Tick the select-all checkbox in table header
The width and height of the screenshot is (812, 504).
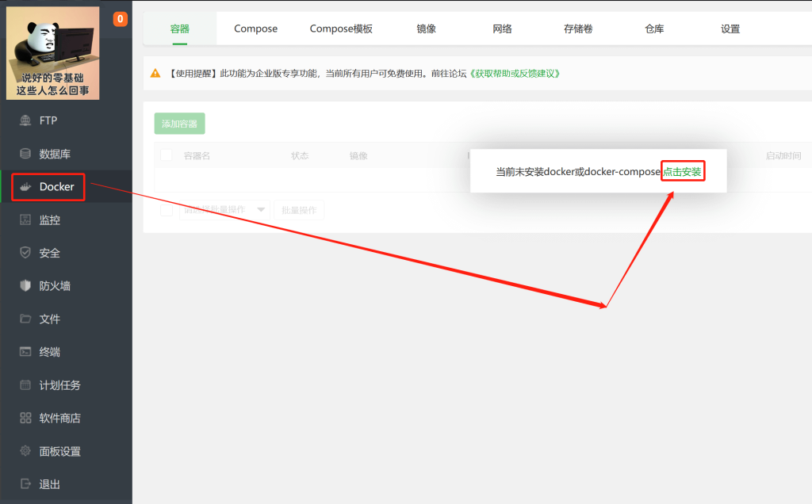click(167, 155)
